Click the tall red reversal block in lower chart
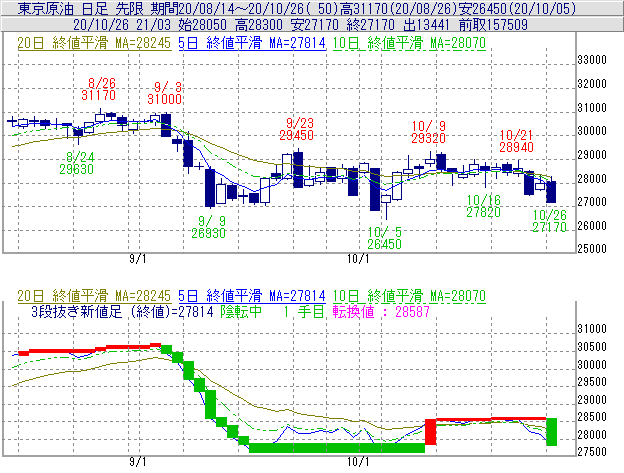624x473 pixels. click(x=431, y=432)
